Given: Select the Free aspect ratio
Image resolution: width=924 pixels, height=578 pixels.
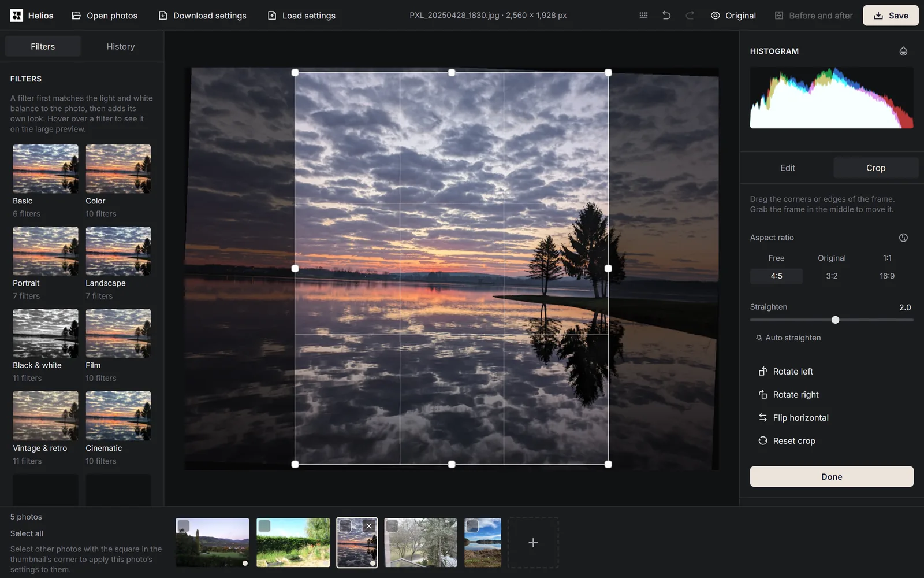Looking at the screenshot, I should [x=776, y=258].
